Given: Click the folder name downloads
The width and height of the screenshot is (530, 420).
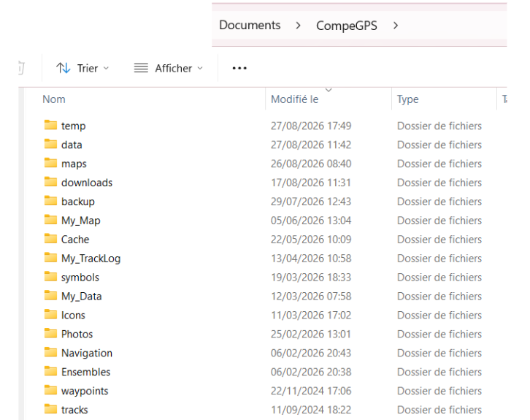Looking at the screenshot, I should pyautogui.click(x=87, y=183).
